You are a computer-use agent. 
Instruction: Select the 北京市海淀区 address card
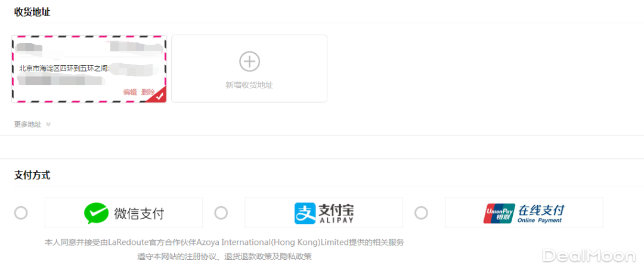(66, 68)
